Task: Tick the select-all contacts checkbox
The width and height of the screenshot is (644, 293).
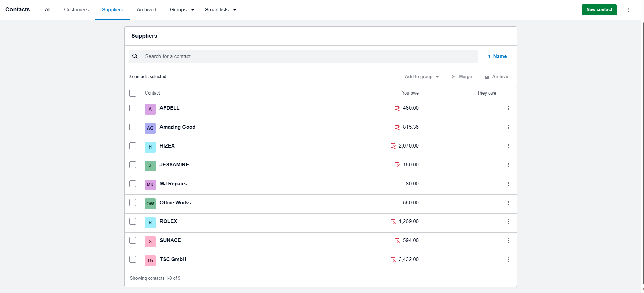Action: (x=133, y=93)
